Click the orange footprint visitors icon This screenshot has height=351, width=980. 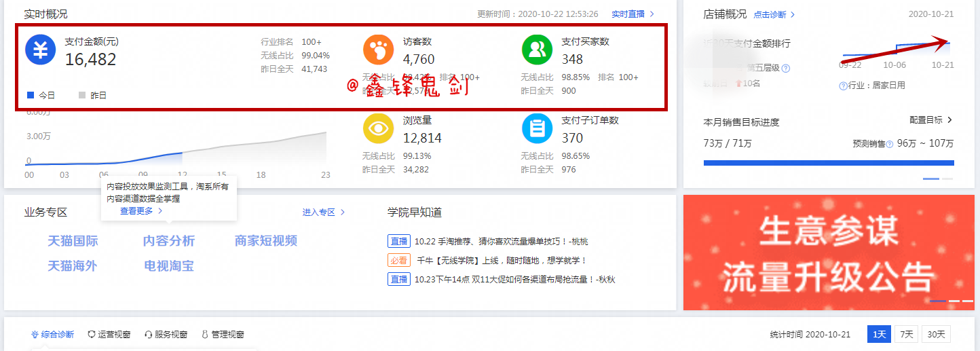pos(379,50)
